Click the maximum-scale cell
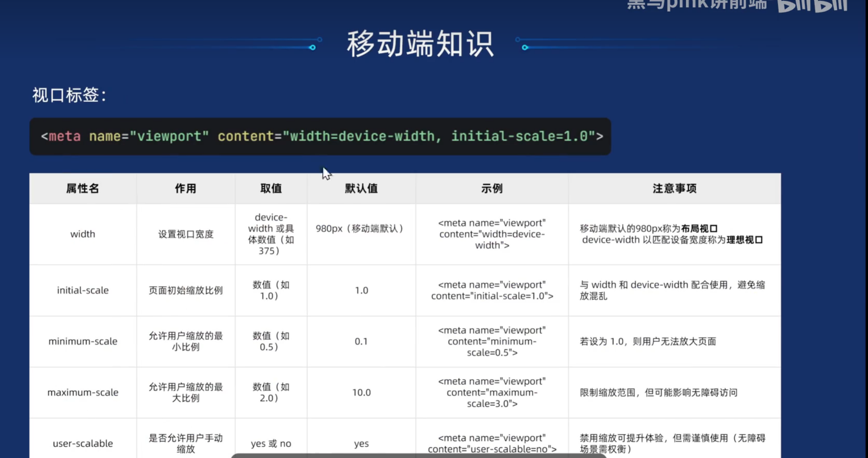868x458 pixels. [x=83, y=393]
